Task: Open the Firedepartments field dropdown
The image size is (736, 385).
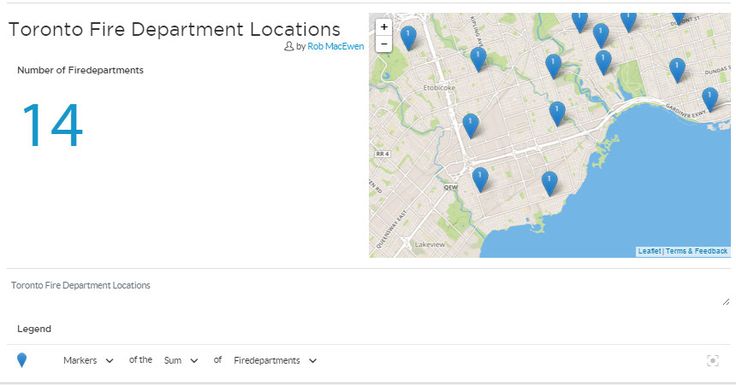Action: coord(275,361)
